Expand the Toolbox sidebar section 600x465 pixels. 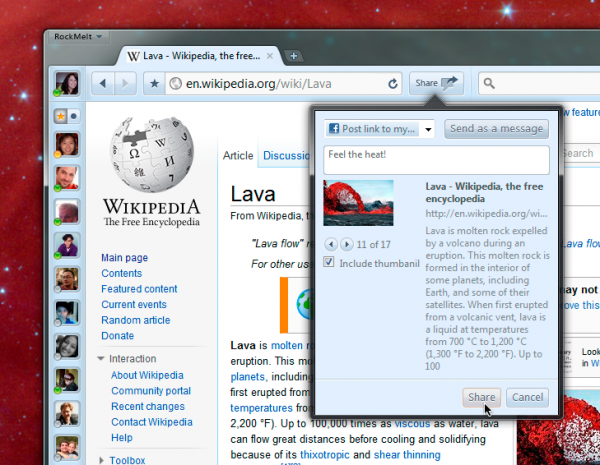point(101,460)
